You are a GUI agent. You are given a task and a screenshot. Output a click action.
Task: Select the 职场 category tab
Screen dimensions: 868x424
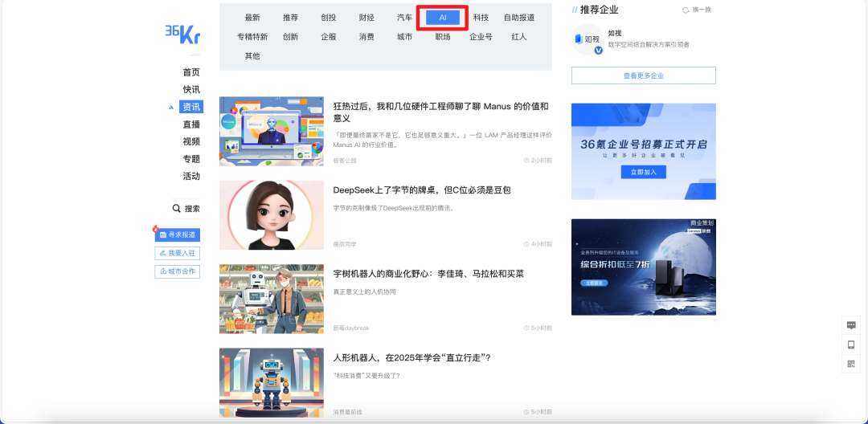click(443, 37)
